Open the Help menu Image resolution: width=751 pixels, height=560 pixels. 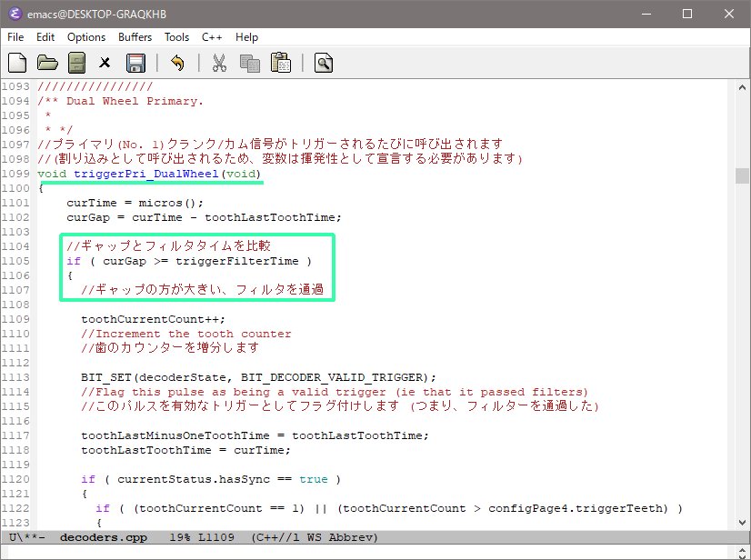pos(246,37)
